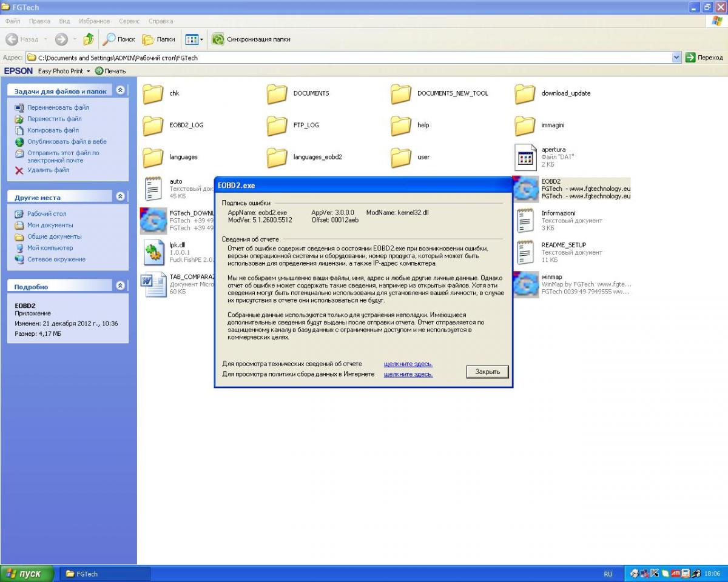The width and height of the screenshot is (728, 582).
Task: Go to Общие документы
Action: tap(48, 236)
